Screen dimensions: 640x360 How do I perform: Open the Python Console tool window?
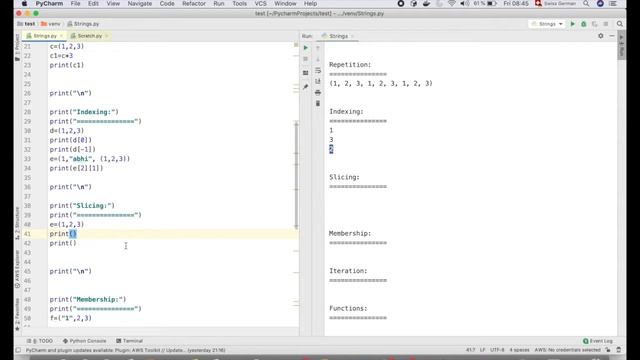click(x=84, y=341)
